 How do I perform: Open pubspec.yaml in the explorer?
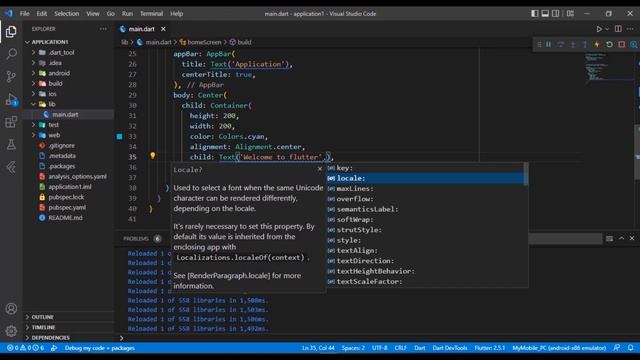point(68,207)
